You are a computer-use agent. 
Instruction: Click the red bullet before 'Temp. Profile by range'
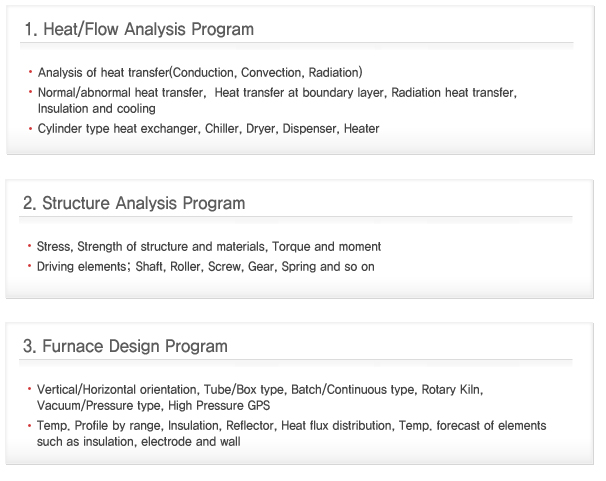29,425
